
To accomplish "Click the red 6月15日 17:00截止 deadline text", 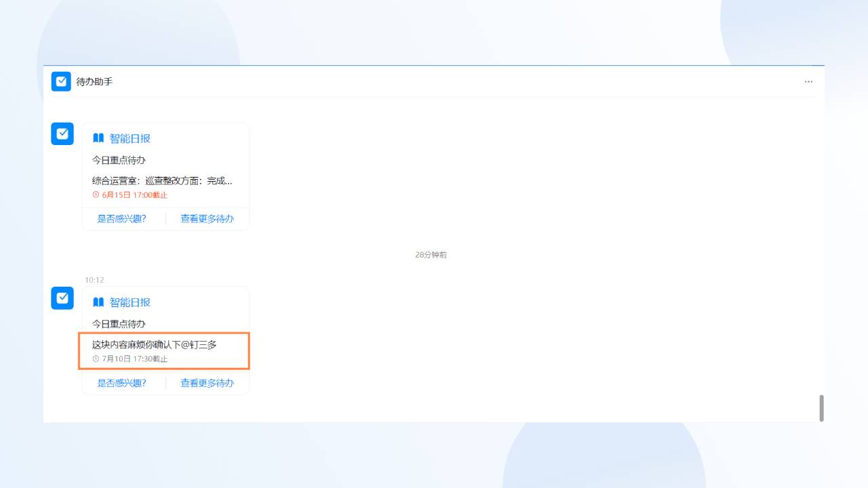I will pos(134,195).
